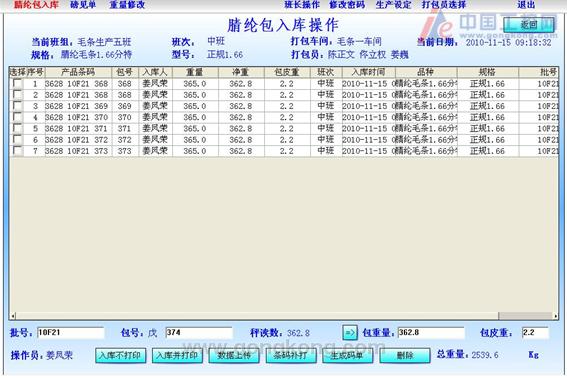Check the checkbox for row 4

click(17, 117)
